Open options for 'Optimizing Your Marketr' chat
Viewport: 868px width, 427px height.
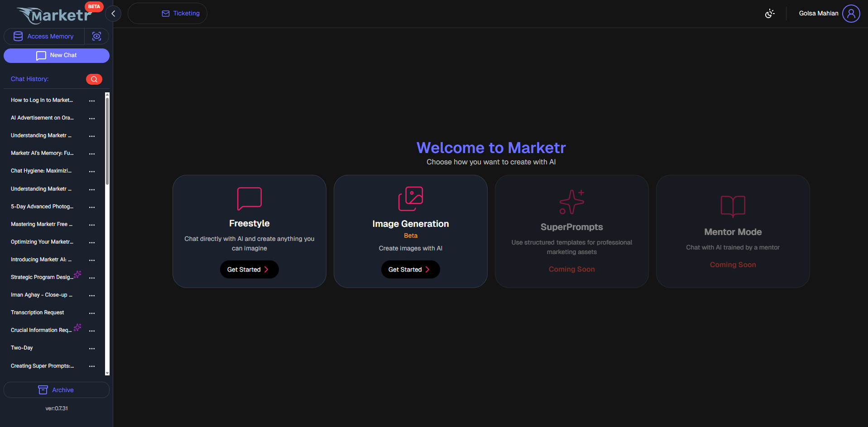coord(92,242)
